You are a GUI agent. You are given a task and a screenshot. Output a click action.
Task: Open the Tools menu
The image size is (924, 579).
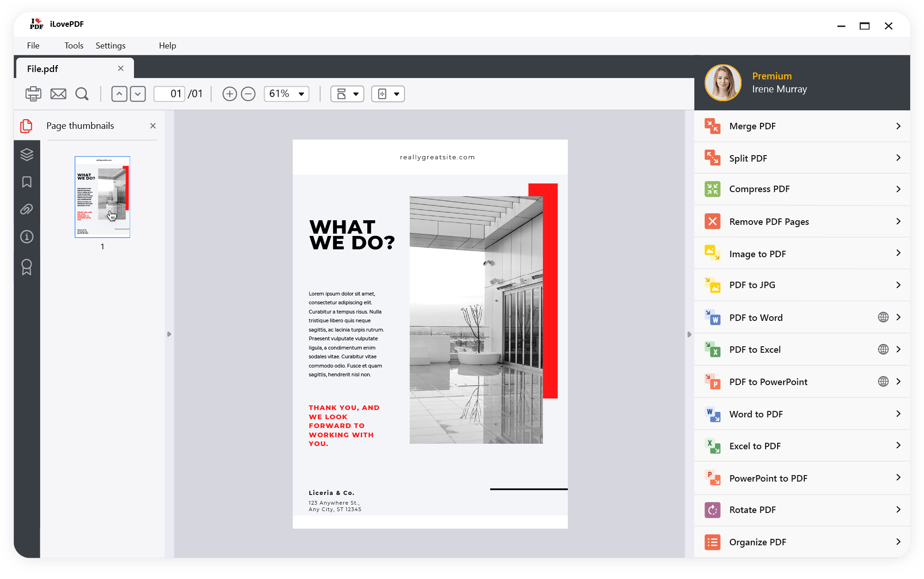coord(73,45)
